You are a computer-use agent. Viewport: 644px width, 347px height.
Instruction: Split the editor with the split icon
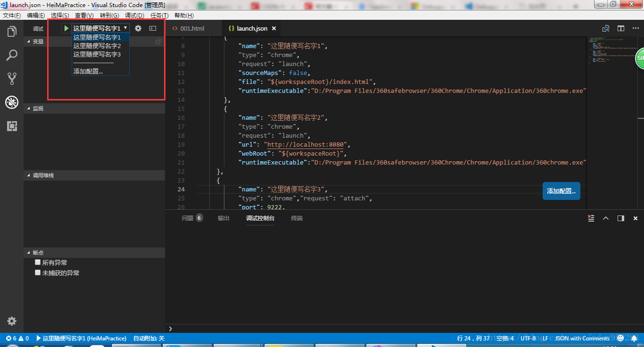tap(621, 28)
